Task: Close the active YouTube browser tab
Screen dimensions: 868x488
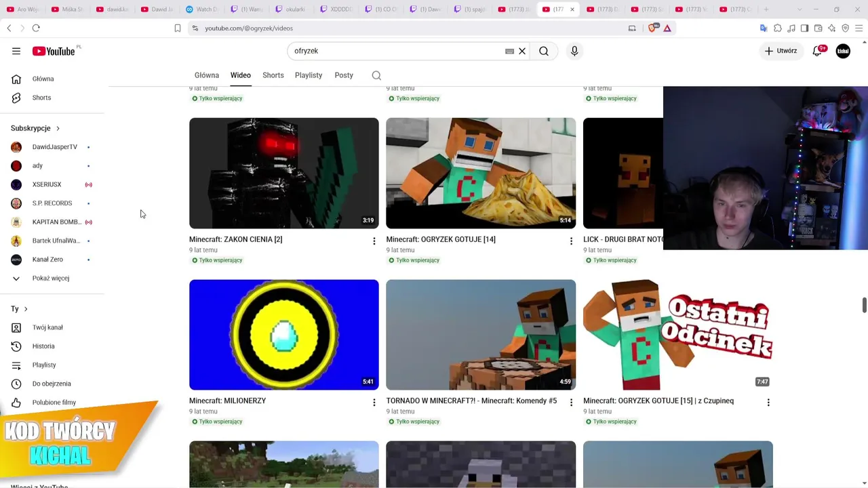Action: point(572,9)
